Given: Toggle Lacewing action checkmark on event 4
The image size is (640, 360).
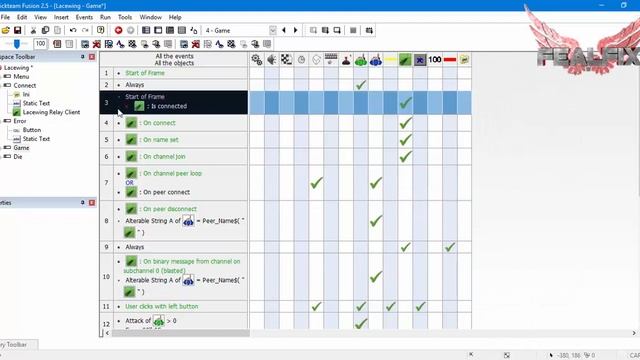Looking at the screenshot, I should [405, 123].
